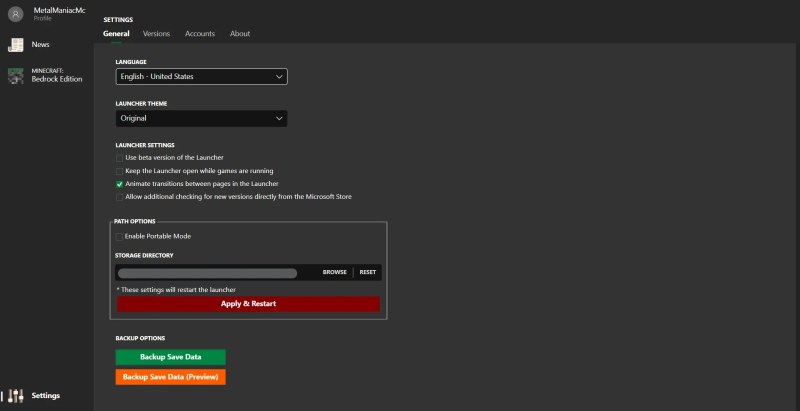Viewport: 800px width, 411px height.
Task: Switch to the General tab
Action: 116,34
